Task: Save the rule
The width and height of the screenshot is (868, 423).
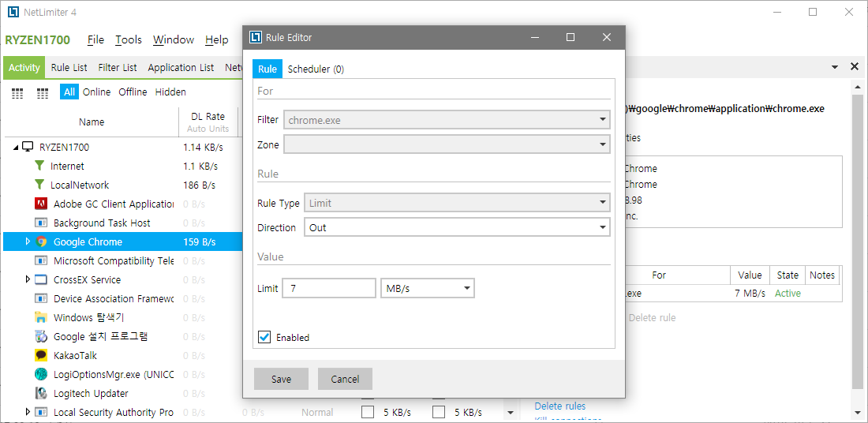Action: 281,379
